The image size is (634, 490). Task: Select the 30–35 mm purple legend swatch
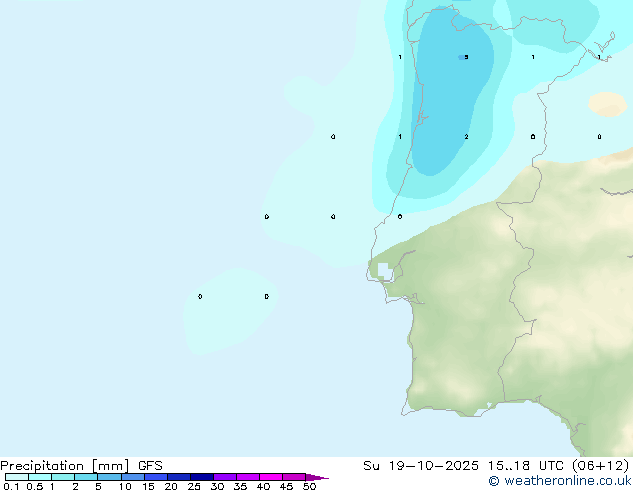pyautogui.click(x=225, y=477)
